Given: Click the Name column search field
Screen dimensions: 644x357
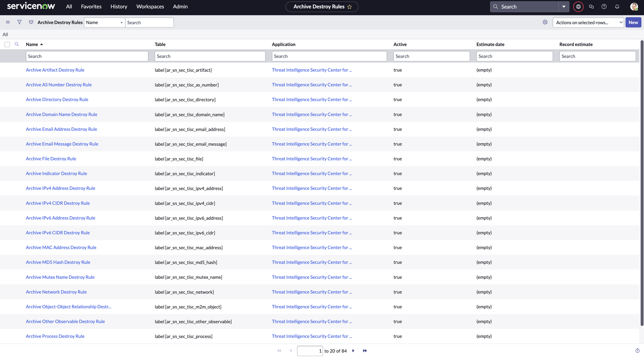Looking at the screenshot, I should pyautogui.click(x=87, y=56).
